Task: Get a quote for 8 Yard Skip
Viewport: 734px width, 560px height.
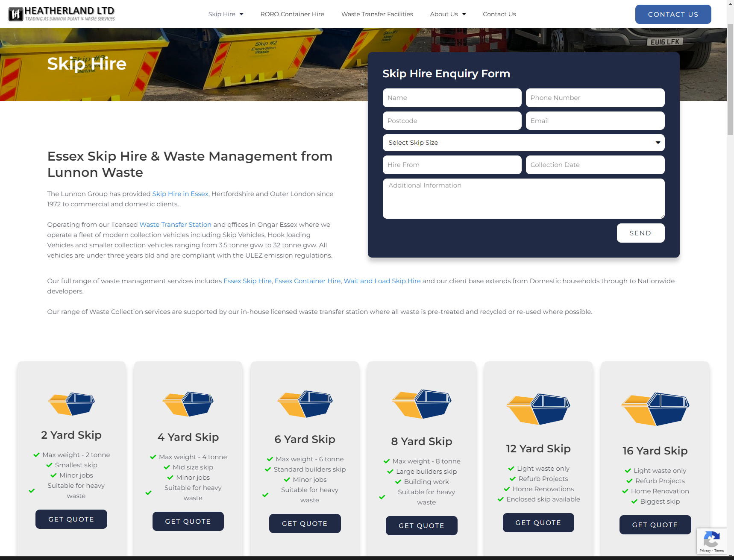Action: tap(421, 525)
